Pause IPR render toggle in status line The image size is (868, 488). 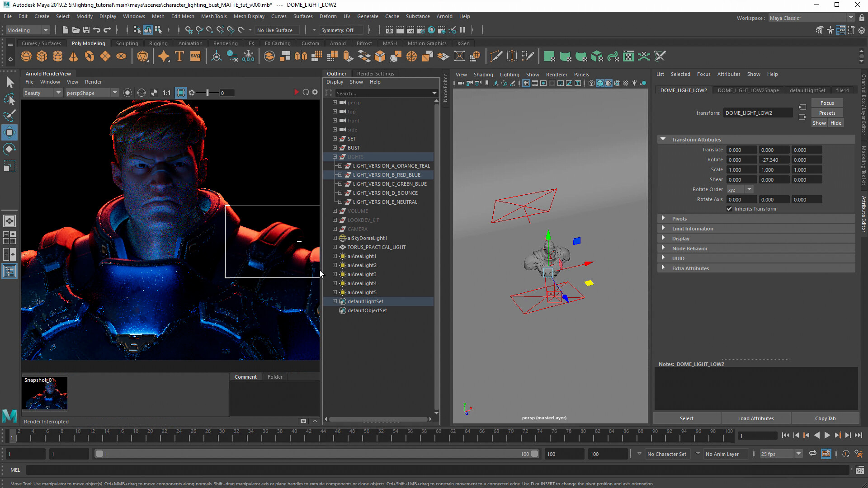click(462, 30)
